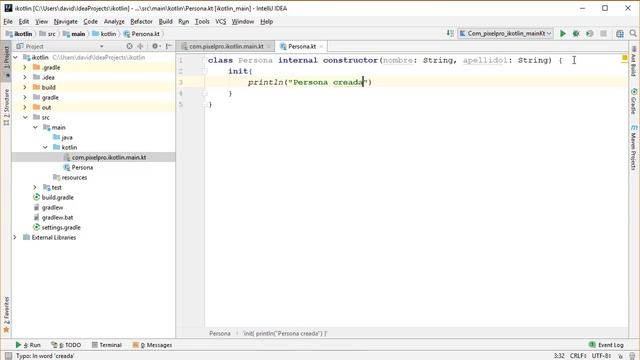Collapse the src folder
Screen dimensions: 640x360
pos(25,118)
